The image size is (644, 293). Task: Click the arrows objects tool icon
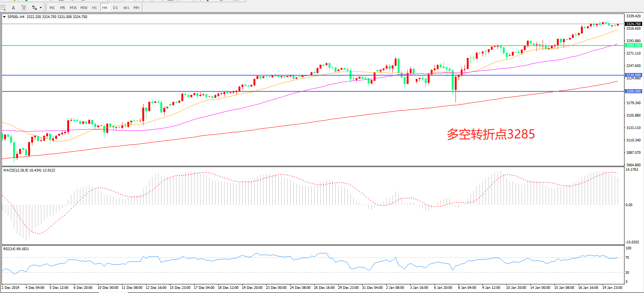click(34, 8)
